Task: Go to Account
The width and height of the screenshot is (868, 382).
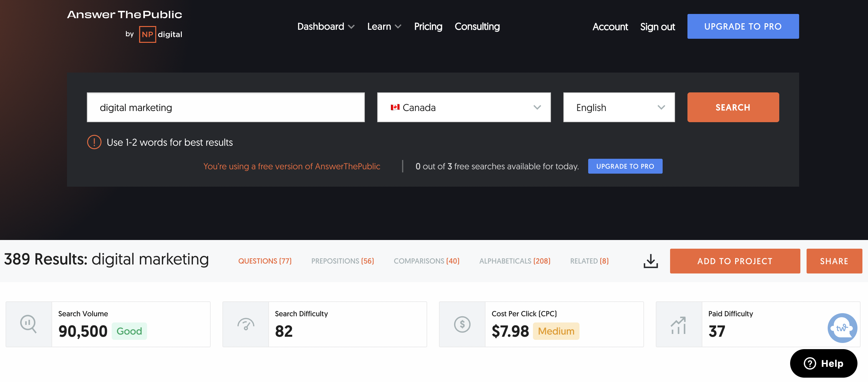Action: coord(610,27)
